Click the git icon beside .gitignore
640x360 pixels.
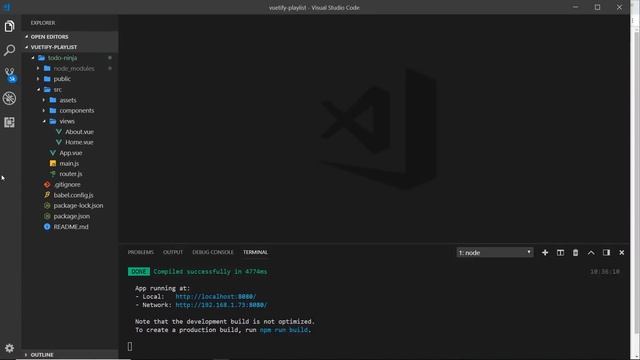click(x=47, y=184)
